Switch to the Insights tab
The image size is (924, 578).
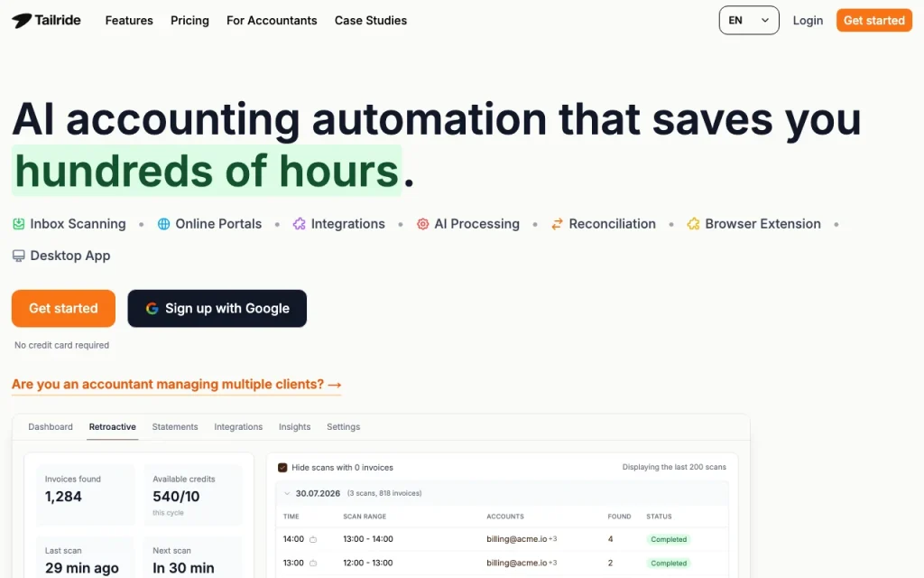pos(295,427)
